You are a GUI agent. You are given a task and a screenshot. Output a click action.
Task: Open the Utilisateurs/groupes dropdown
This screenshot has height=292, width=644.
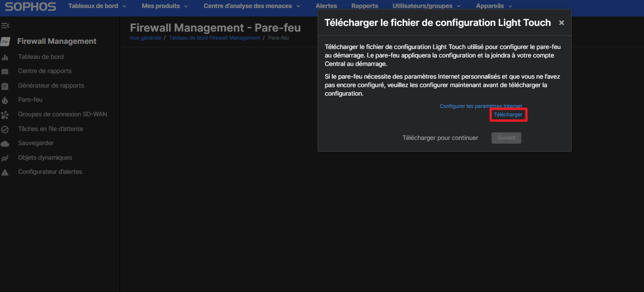click(x=426, y=6)
